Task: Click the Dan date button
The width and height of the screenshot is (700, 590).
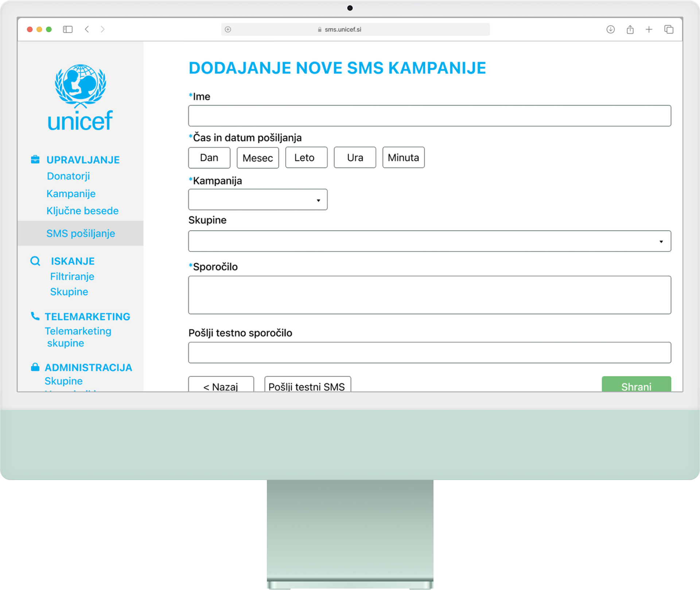Action: 209,157
